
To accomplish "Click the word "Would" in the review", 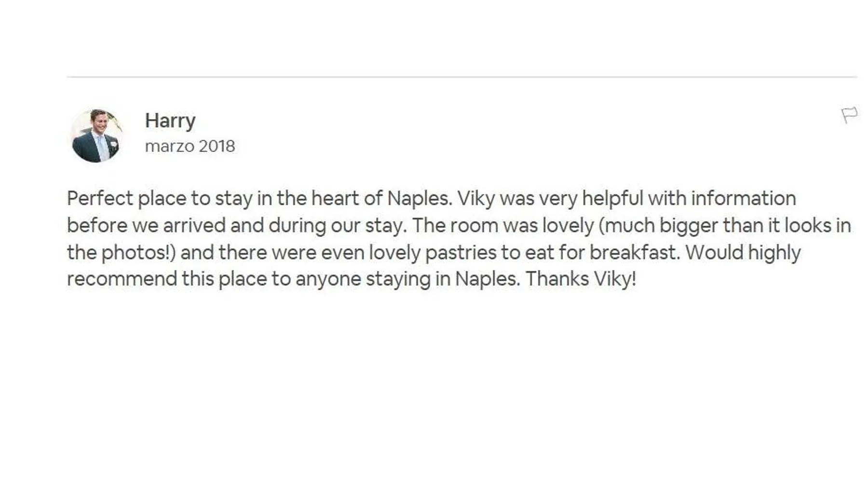I will pyautogui.click(x=714, y=253).
